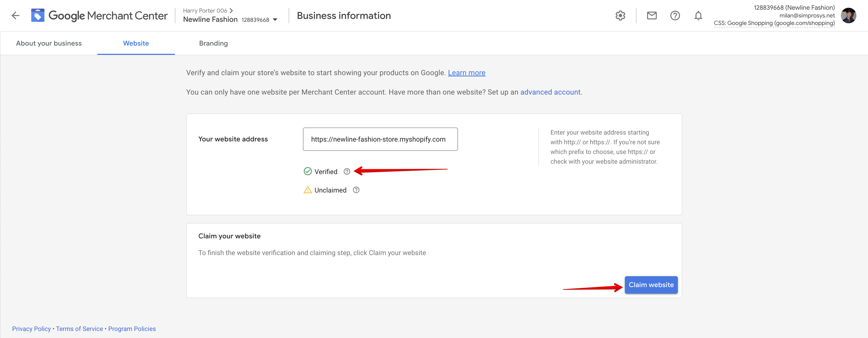
Task: Click help icon next to Unclaimed
Action: [x=356, y=190]
